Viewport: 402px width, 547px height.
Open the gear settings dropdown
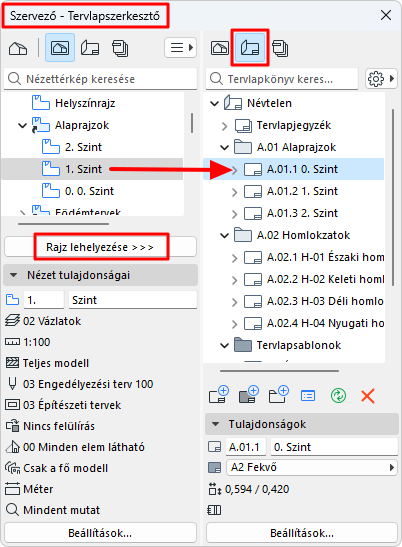tap(381, 79)
